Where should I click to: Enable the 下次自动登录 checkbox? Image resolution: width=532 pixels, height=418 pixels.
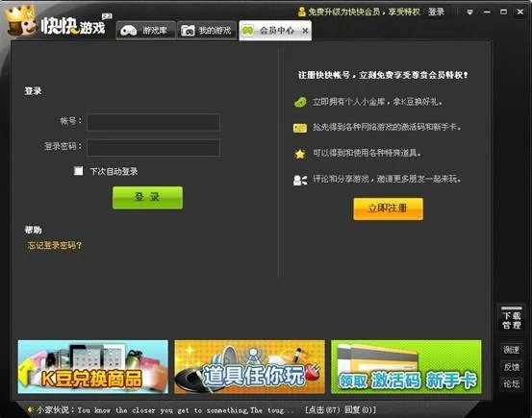[x=78, y=171]
